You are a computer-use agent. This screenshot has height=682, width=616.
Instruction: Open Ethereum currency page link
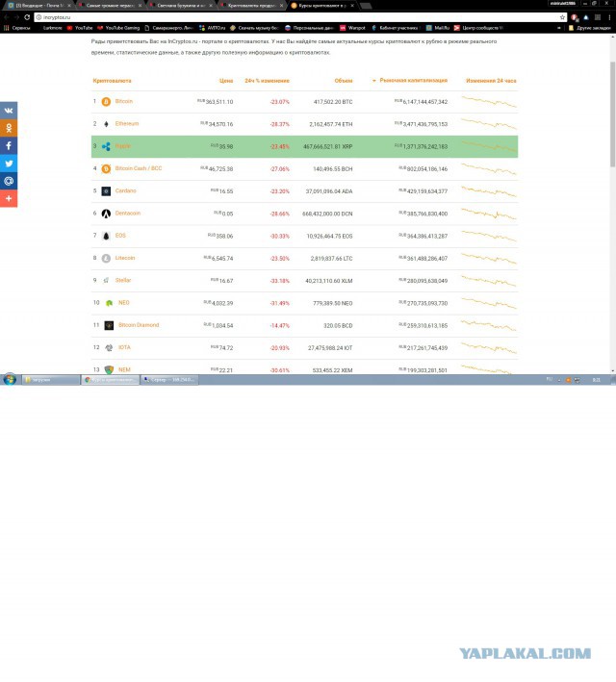point(127,123)
